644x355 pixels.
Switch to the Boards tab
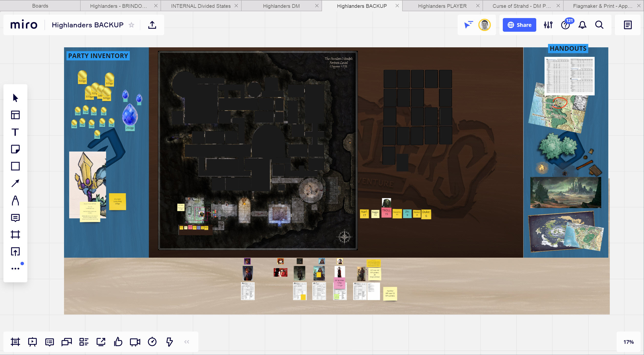coord(40,6)
